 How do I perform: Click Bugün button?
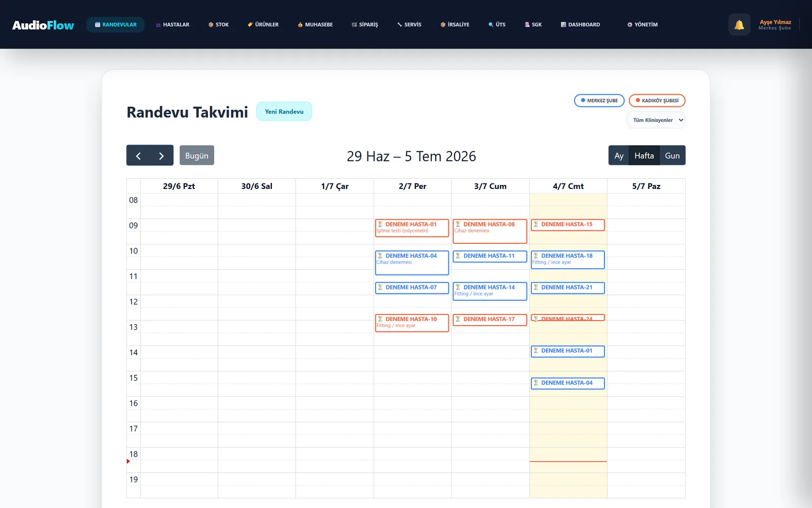(x=197, y=155)
